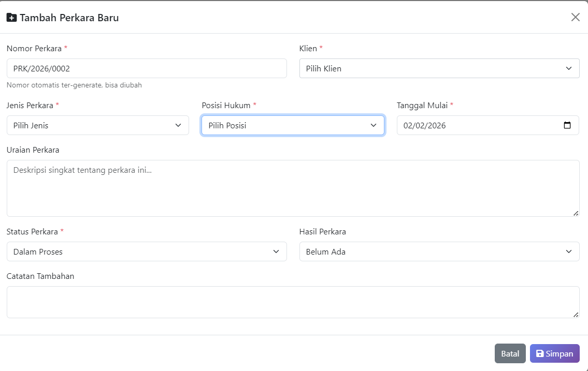Expand the Jenis Perkara dropdown
The height and width of the screenshot is (371, 588).
pyautogui.click(x=98, y=125)
